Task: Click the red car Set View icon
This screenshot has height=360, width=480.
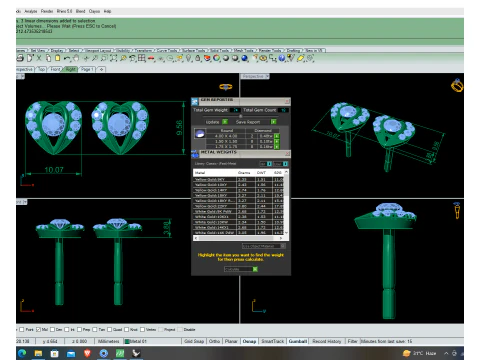Action: tap(151, 58)
